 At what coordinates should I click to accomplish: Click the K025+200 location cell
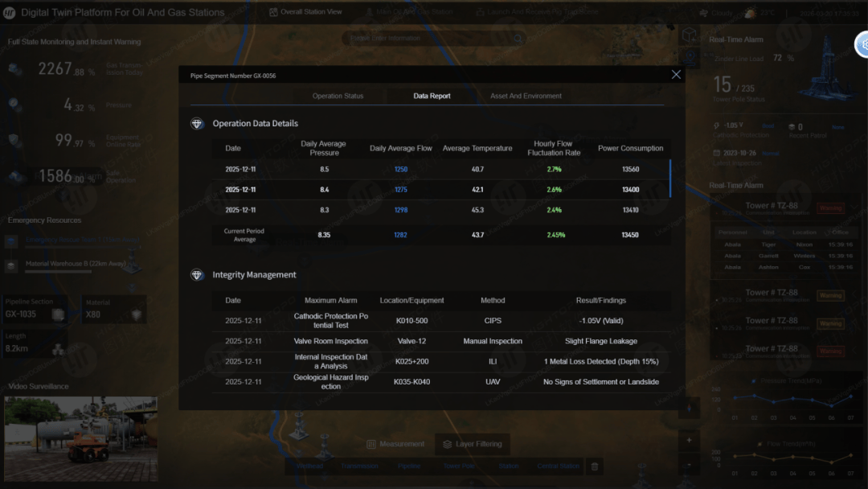point(411,362)
